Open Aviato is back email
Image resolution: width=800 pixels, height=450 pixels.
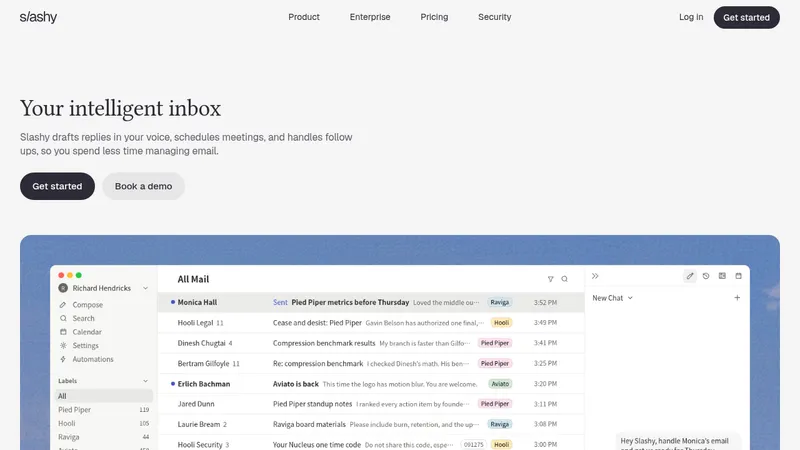pos(371,384)
